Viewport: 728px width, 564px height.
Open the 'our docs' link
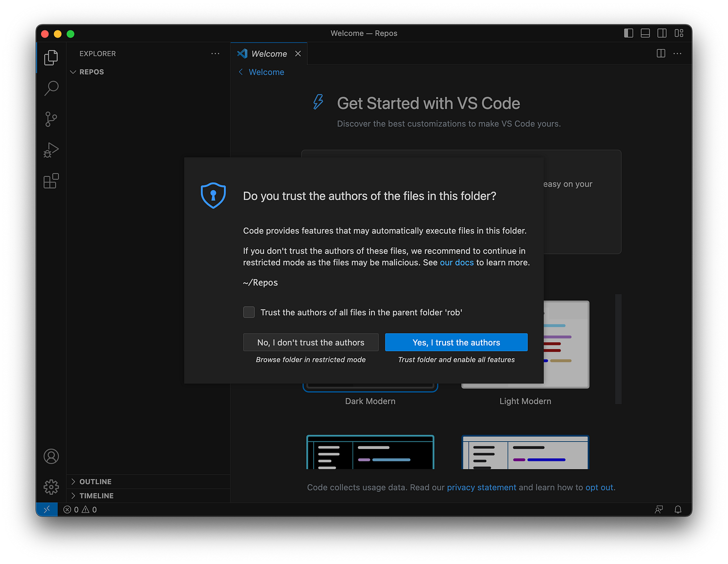456,262
